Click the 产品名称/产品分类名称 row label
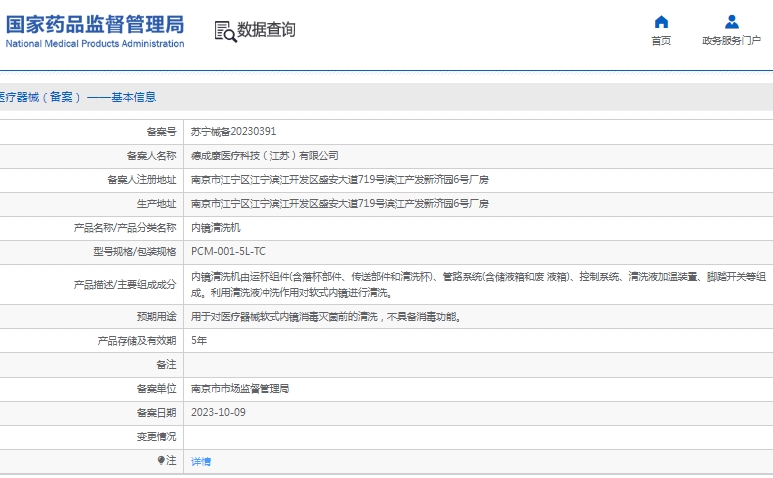Screen dimensions: 773x478 point(125,228)
